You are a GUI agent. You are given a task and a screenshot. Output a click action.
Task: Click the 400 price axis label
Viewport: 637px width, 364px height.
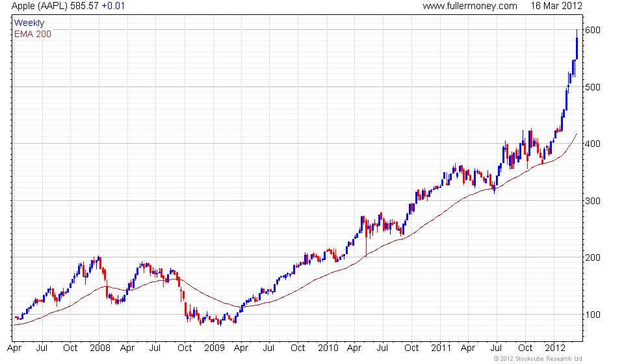[x=593, y=144]
